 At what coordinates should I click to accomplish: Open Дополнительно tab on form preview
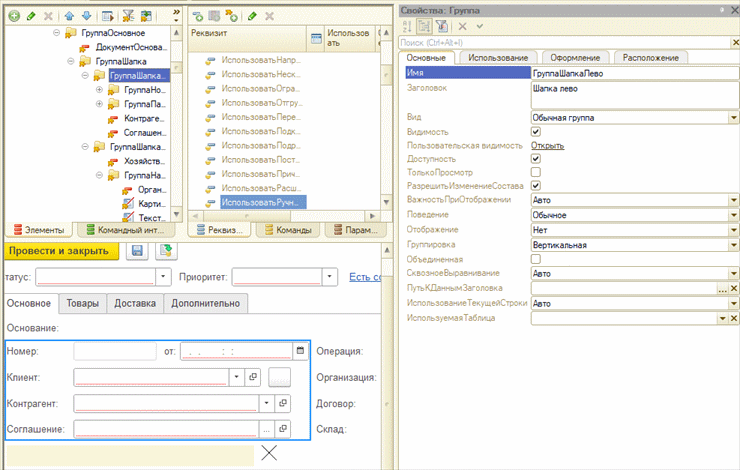point(205,303)
